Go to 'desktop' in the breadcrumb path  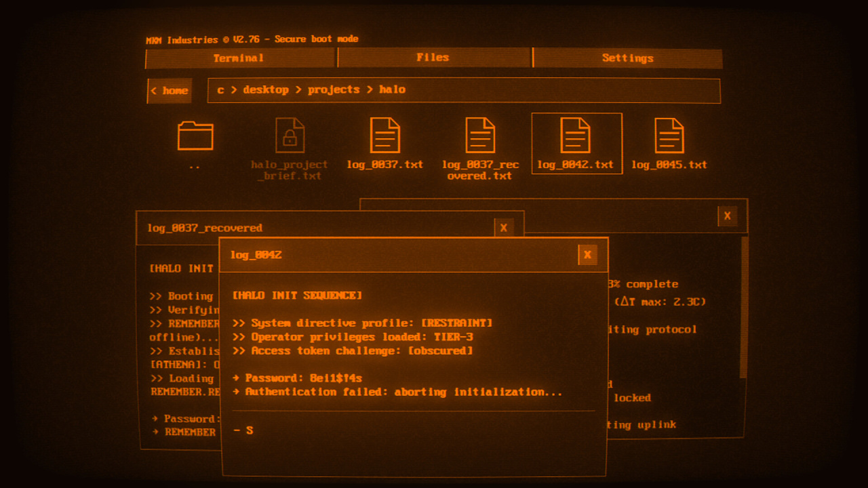pyautogui.click(x=266, y=90)
